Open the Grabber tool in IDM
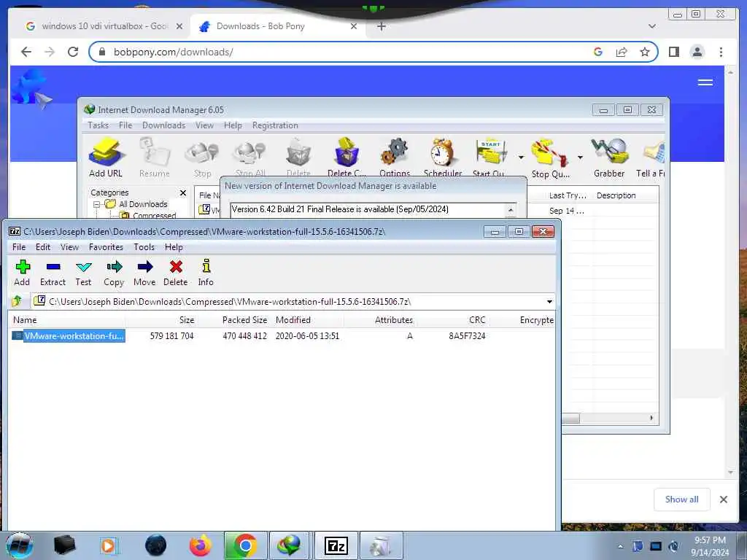Image resolution: width=747 pixels, height=560 pixels. [609, 157]
